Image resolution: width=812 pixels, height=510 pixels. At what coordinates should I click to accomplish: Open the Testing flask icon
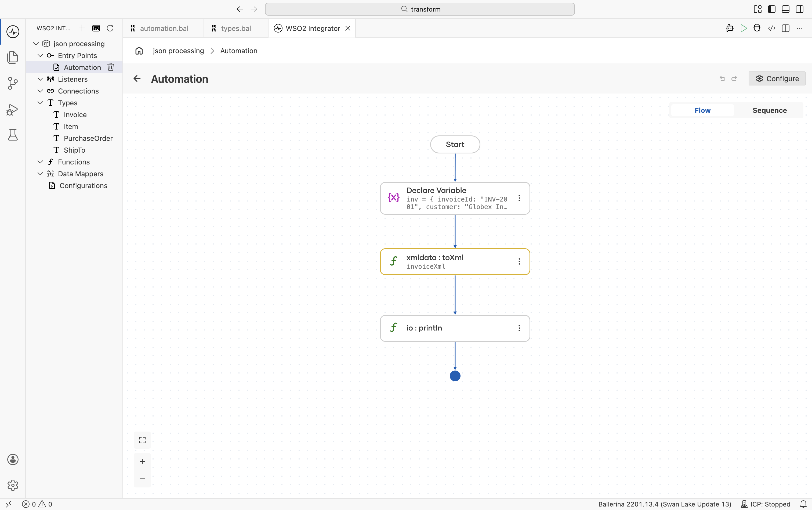13,135
